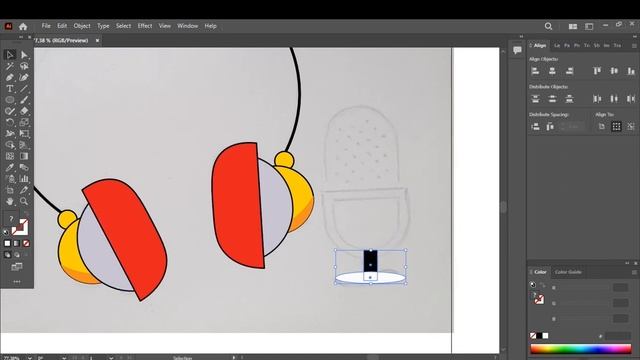Click vertical distribute top icon
This screenshot has width=640, height=360.
(535, 99)
